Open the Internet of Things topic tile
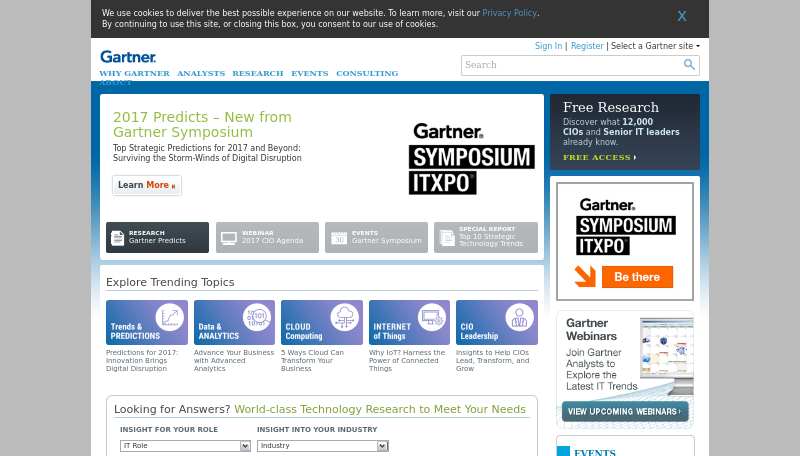Image resolution: width=800 pixels, height=456 pixels. 409,322
